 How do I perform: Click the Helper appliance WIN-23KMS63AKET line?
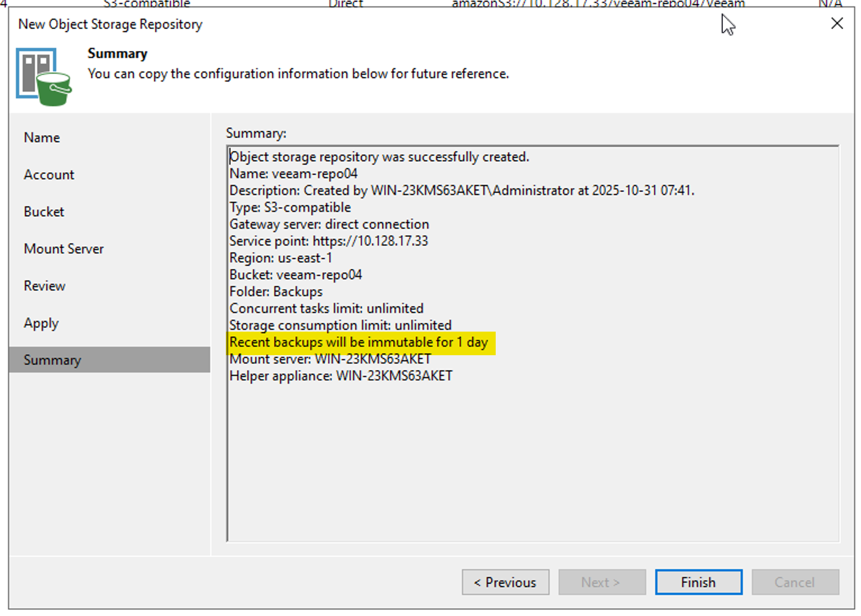pyautogui.click(x=341, y=375)
